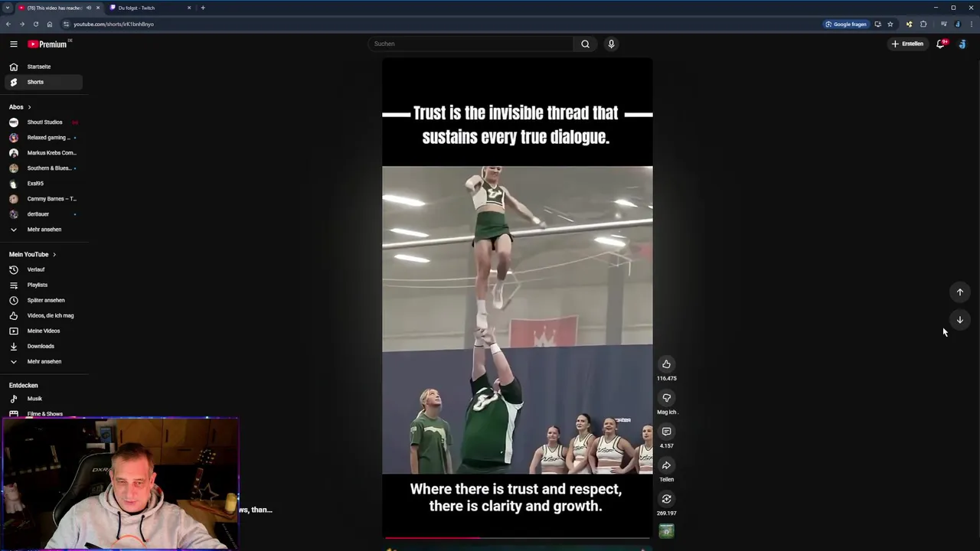Open Verlauf history

pos(43,269)
